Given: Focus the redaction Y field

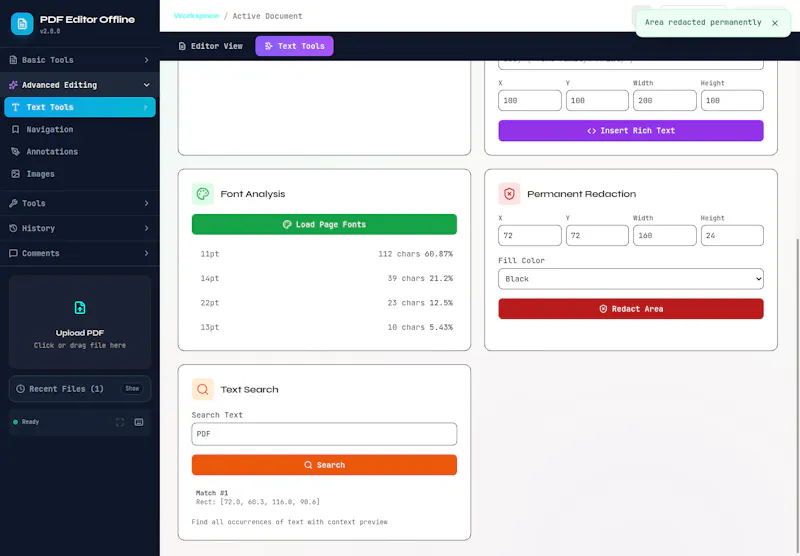Looking at the screenshot, I should pyautogui.click(x=597, y=236).
